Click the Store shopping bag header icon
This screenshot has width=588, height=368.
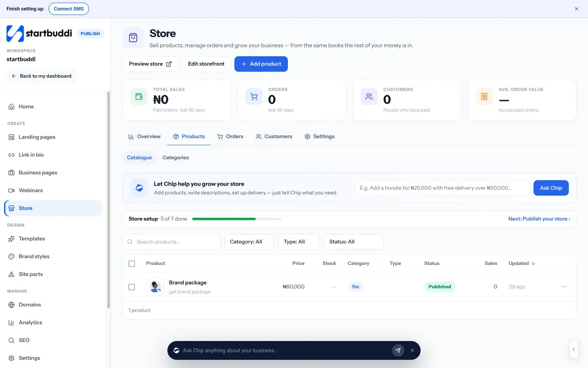[133, 38]
